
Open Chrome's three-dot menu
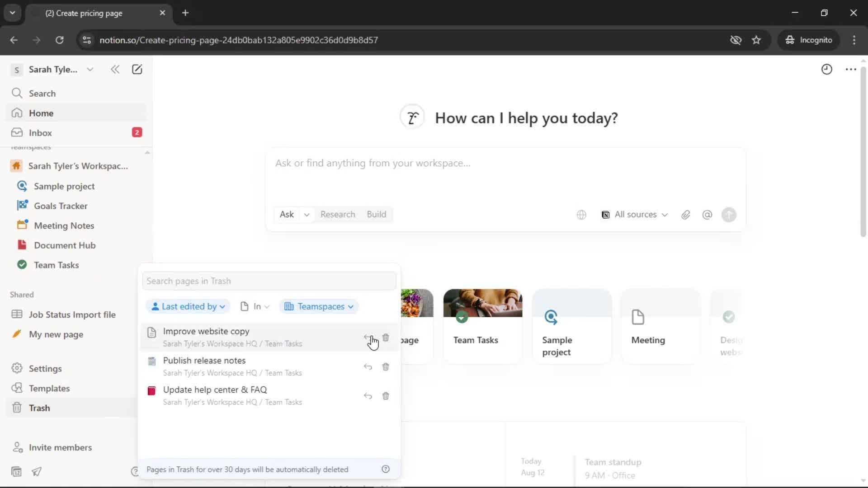[854, 40]
